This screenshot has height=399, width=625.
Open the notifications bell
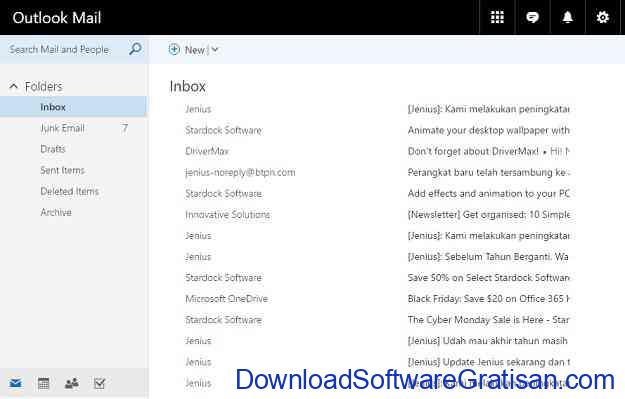(x=568, y=17)
